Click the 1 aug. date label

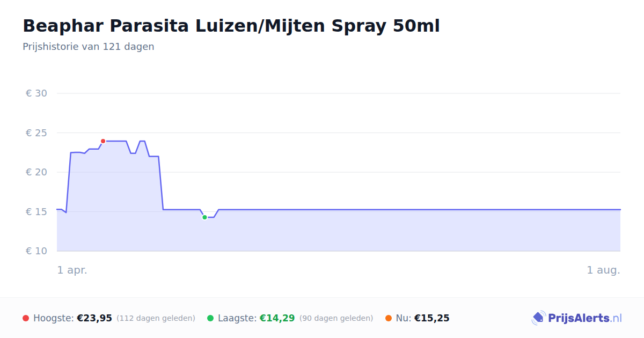click(604, 270)
